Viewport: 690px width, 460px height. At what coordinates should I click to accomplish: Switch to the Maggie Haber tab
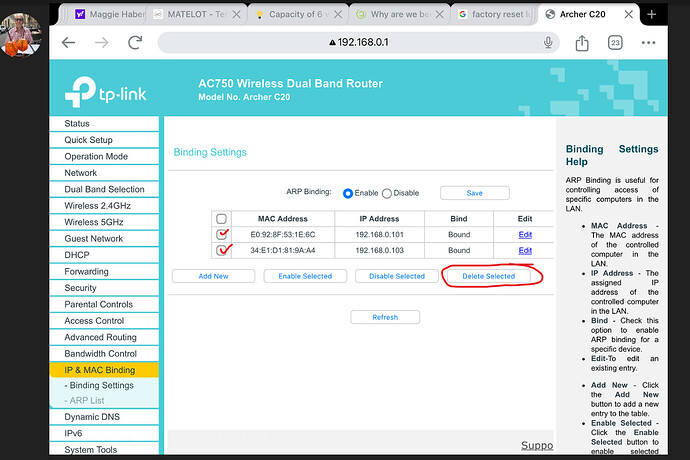[x=109, y=14]
